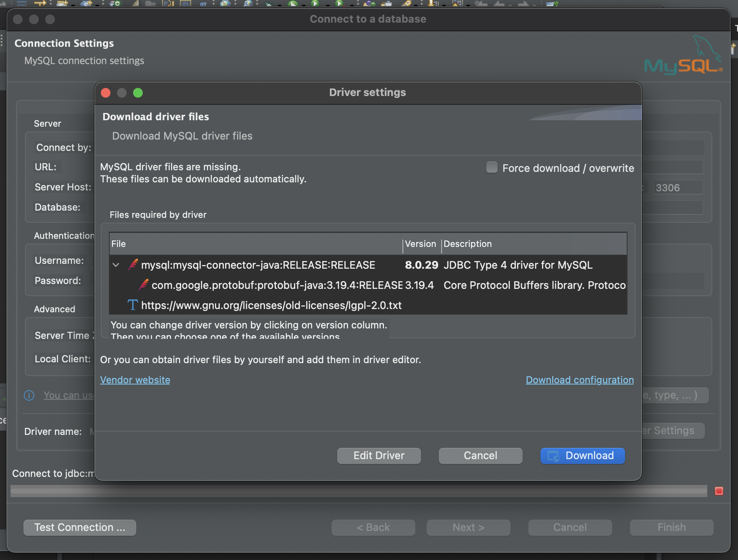
Task: Click the port field showing 3306
Action: [678, 188]
